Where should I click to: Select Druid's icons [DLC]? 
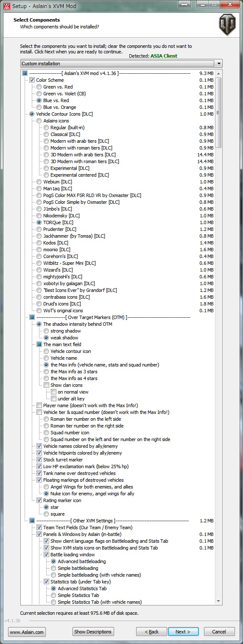[x=39, y=304]
